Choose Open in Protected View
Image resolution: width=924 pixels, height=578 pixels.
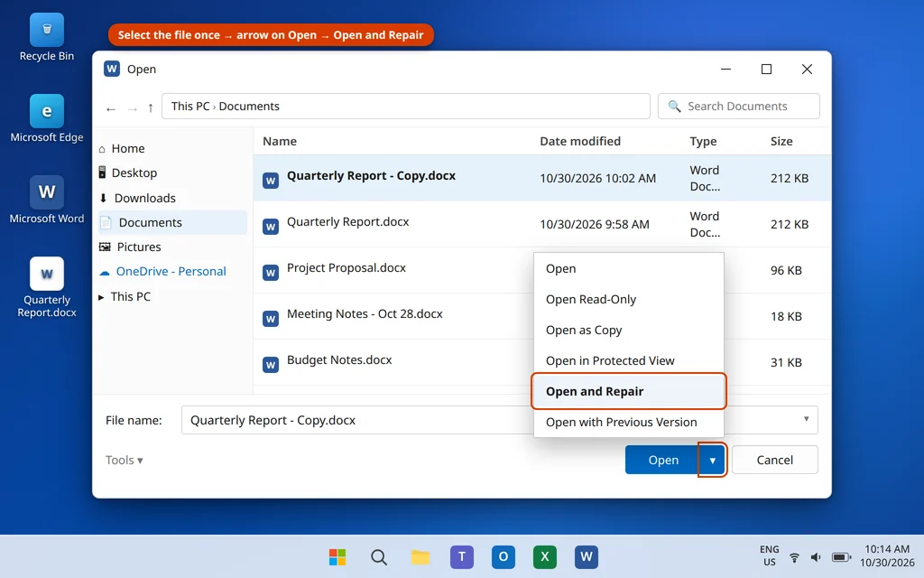pos(629,360)
